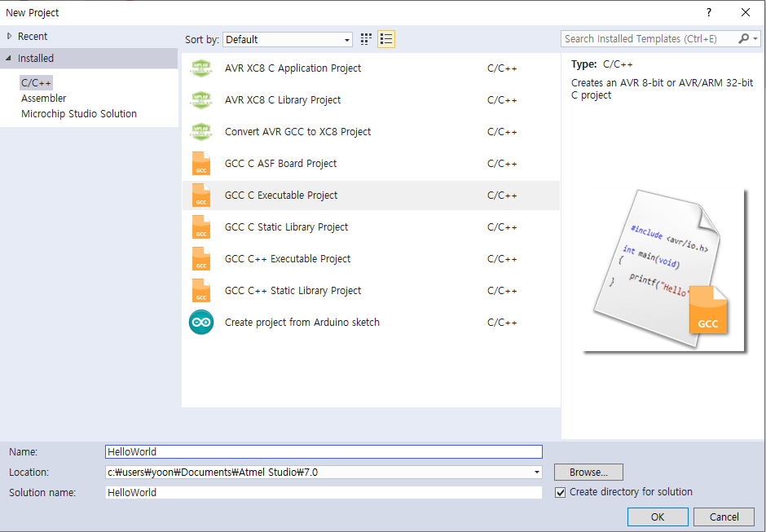Viewport: 766px width, 532px height.
Task: Open search options dropdown arrow
Action: 755,38
